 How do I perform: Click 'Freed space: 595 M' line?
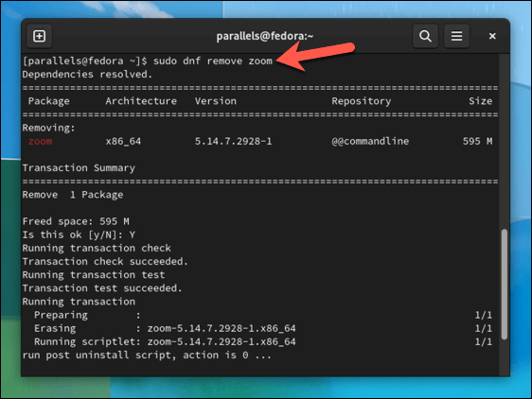[76, 221]
